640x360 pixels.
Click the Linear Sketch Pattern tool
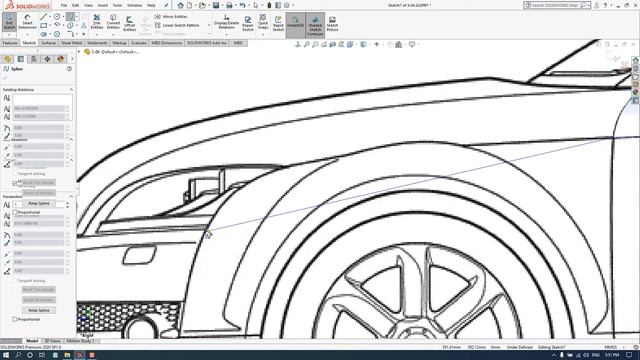click(177, 25)
